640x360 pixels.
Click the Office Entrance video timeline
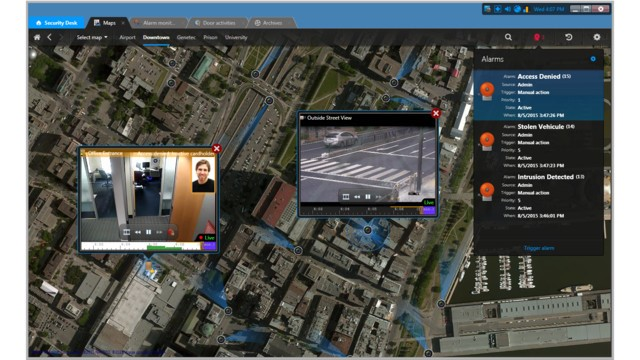(x=148, y=246)
